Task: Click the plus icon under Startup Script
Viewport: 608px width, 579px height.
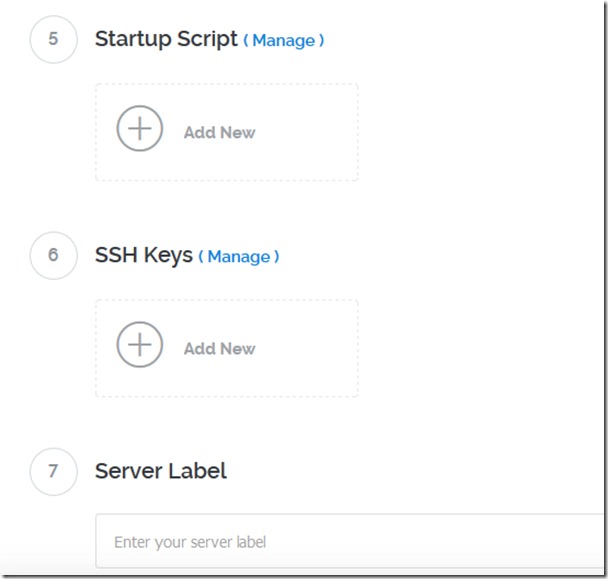Action: tap(139, 130)
